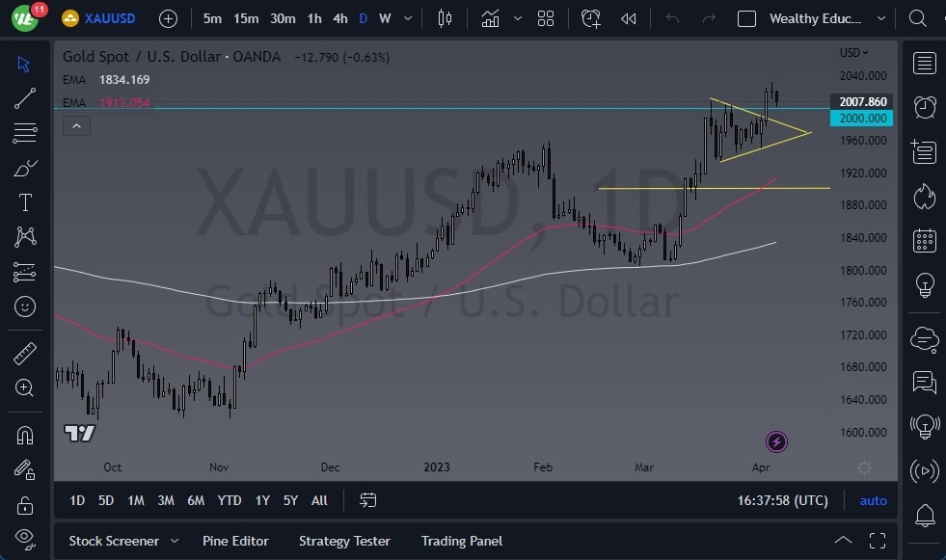Screen dimensions: 946x560
Task: Toggle auto price scale
Action: (873, 500)
